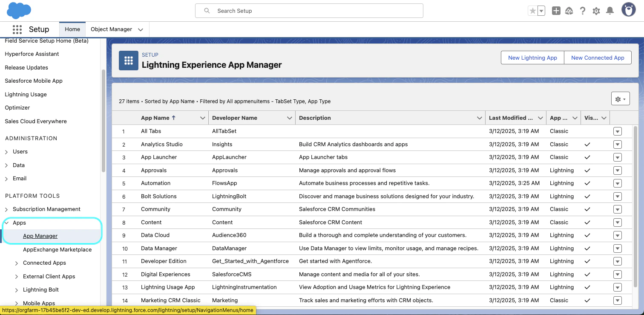Click the New Connected App button
The image size is (644, 315).
click(598, 58)
